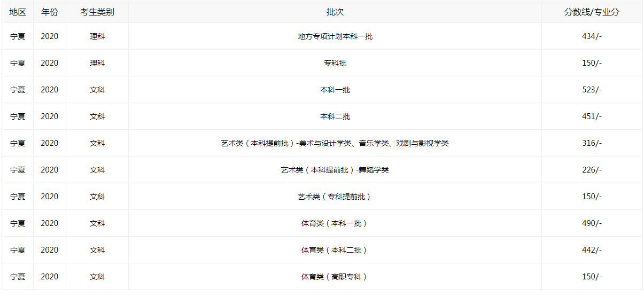Click 宁夏 in the 体育类(高职专科) row
644x297 pixels.
click(18, 277)
